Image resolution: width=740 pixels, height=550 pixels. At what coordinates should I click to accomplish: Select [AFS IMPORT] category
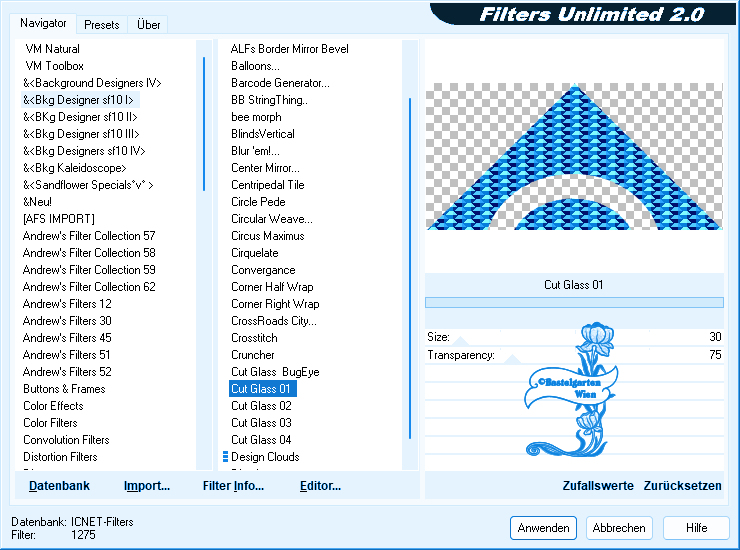coord(59,219)
